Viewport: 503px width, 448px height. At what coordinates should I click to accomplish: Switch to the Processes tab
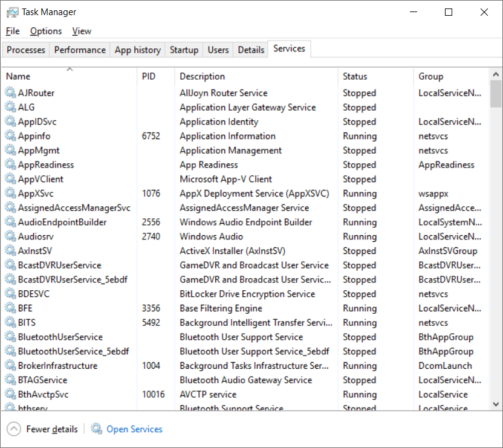coord(26,50)
